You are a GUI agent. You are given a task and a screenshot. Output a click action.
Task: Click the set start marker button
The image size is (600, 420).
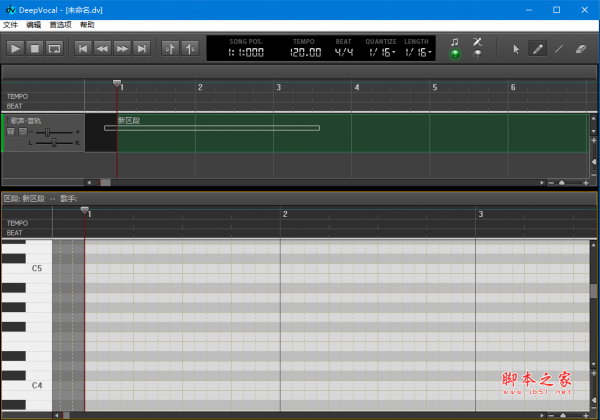pos(170,49)
